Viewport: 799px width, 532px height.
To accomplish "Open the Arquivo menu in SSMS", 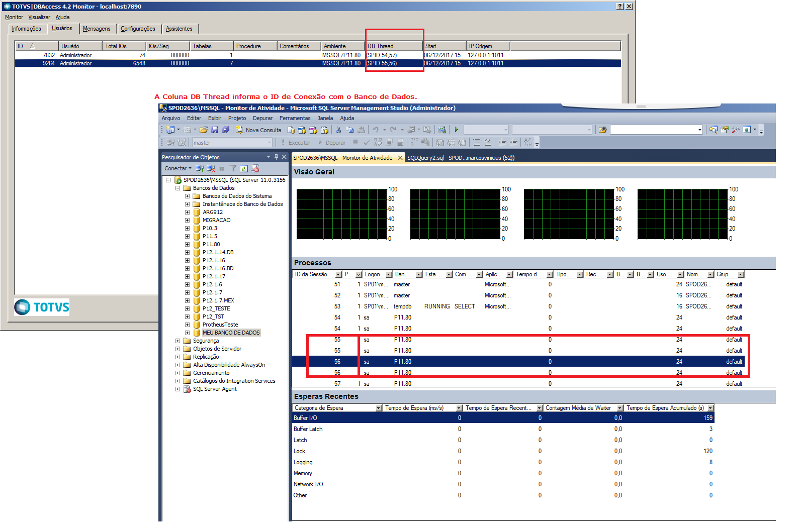I will [171, 118].
